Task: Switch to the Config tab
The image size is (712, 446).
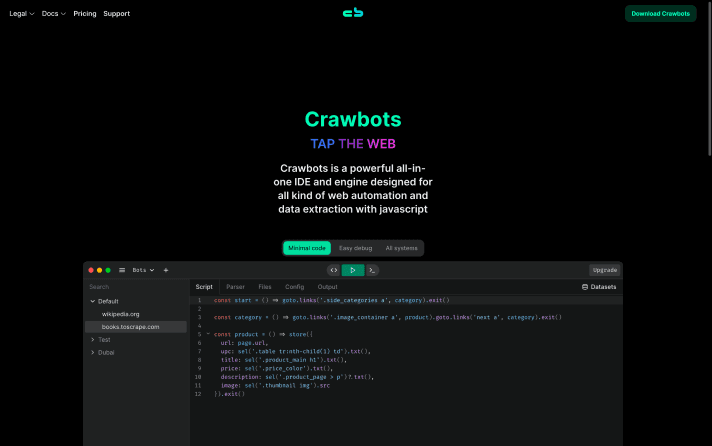Action: coord(294,287)
